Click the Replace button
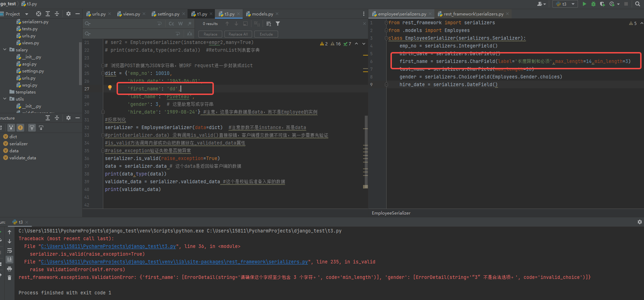 210,34
